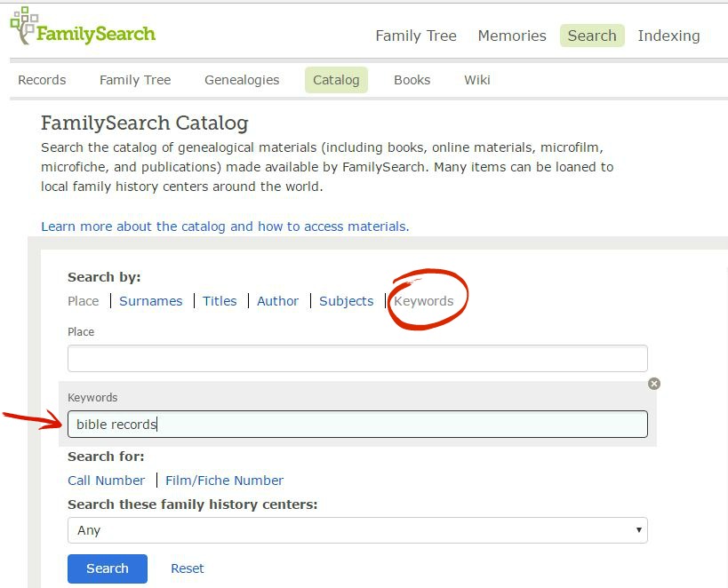Select the Call Number search option
Image resolution: width=728 pixels, height=588 pixels.
pos(107,481)
